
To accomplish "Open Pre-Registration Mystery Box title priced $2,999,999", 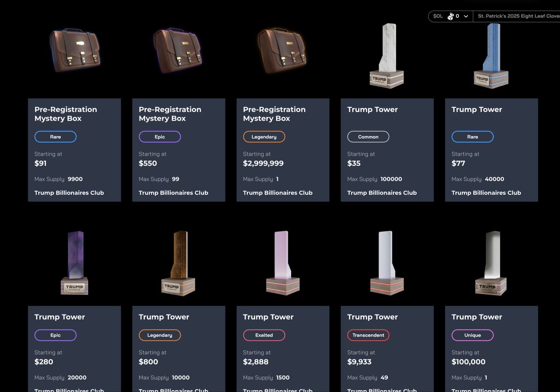I will coord(274,114).
